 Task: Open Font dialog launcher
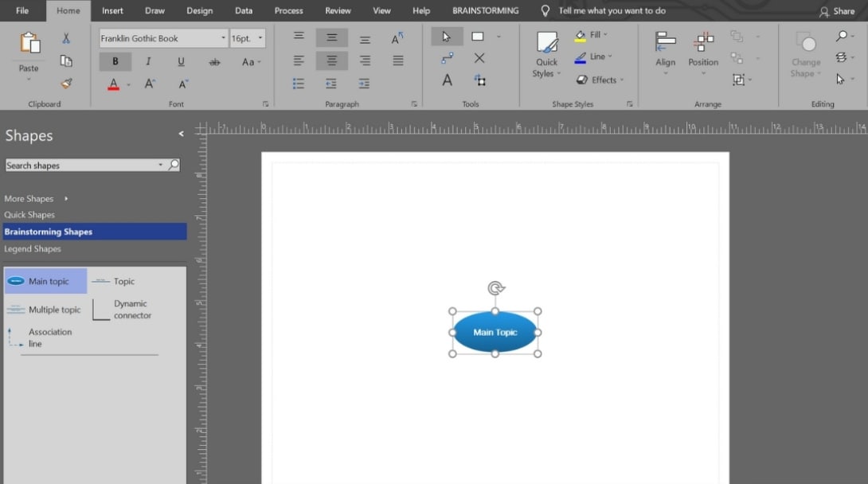point(266,104)
